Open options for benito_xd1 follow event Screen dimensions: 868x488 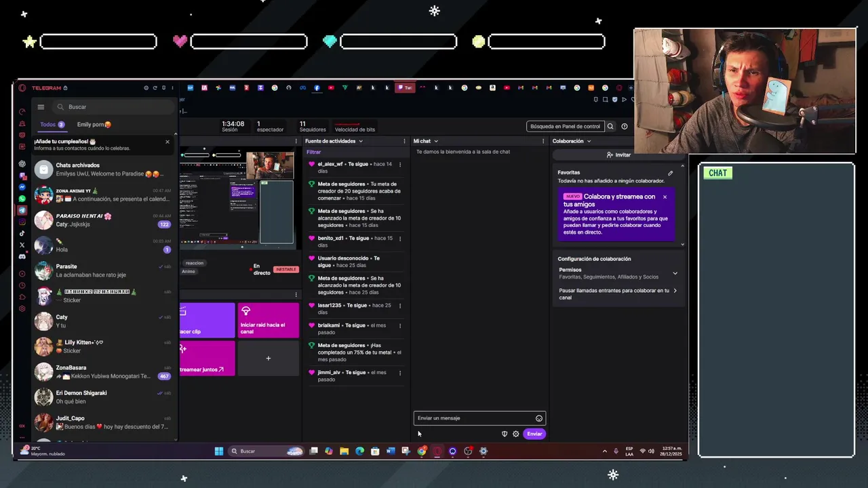tap(399, 239)
